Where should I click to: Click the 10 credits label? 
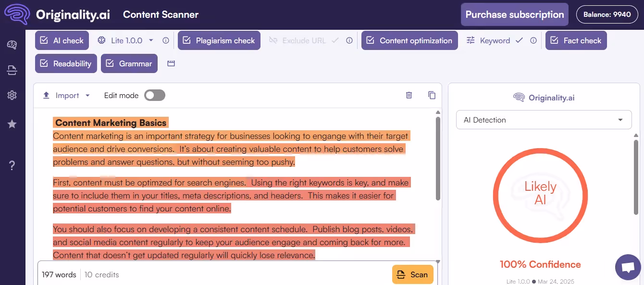coord(101,275)
